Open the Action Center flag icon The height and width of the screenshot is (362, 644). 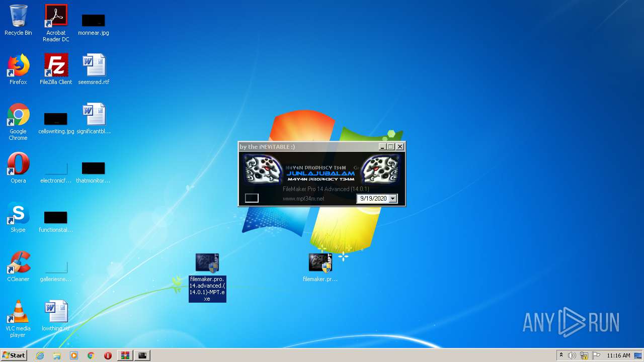[596, 355]
